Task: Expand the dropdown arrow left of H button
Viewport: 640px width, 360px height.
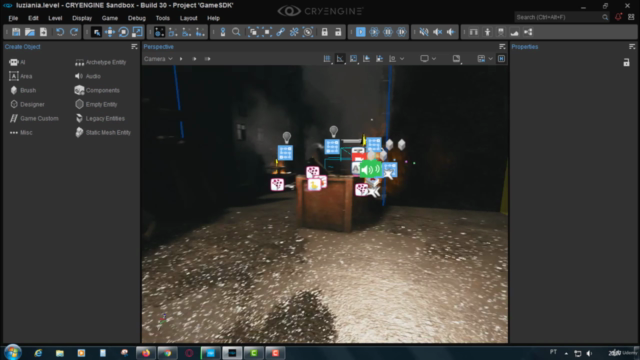Action: click(x=491, y=59)
